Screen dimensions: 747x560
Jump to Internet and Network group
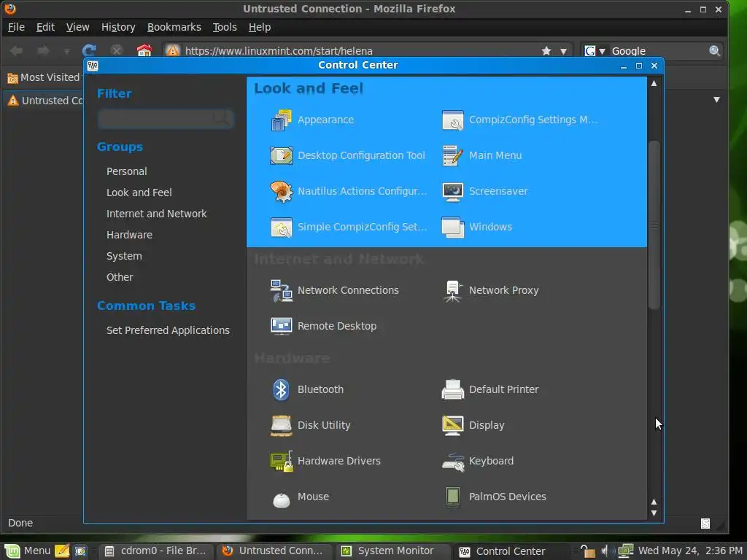coord(157,214)
